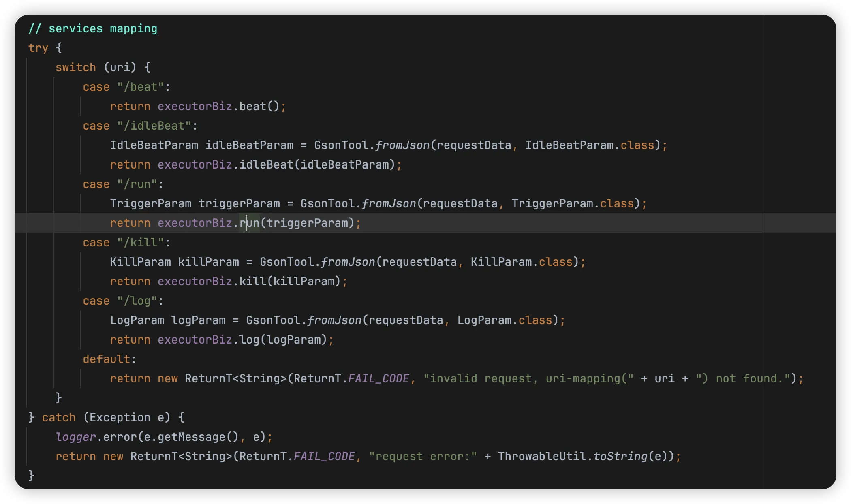Click the switch keyword
This screenshot has width=851, height=504.
pyautogui.click(x=76, y=68)
